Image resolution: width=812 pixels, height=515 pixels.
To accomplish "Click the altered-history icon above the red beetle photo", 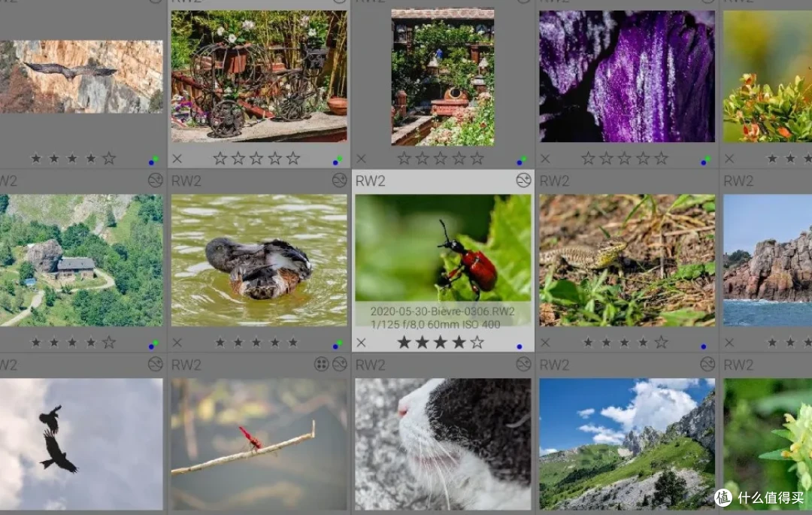I will point(523,180).
